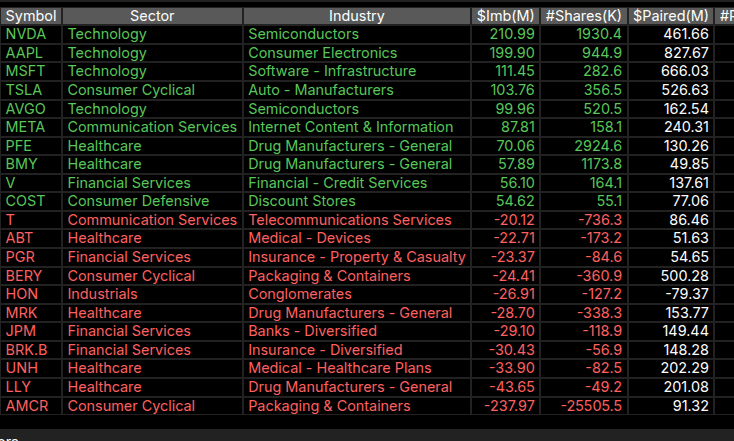Click the Auto - Manufacturers industry cell
Image resolution: width=734 pixels, height=441 pixels.
(357, 90)
